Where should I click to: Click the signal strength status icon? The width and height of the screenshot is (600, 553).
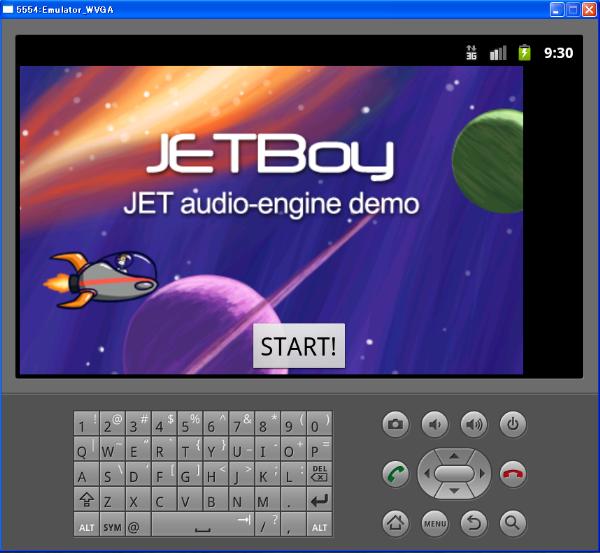point(498,53)
